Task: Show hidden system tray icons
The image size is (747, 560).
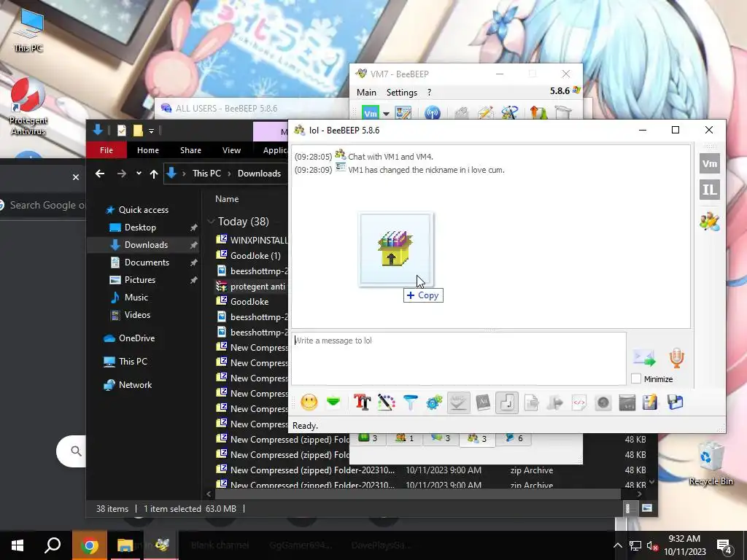Action: pyautogui.click(x=617, y=545)
